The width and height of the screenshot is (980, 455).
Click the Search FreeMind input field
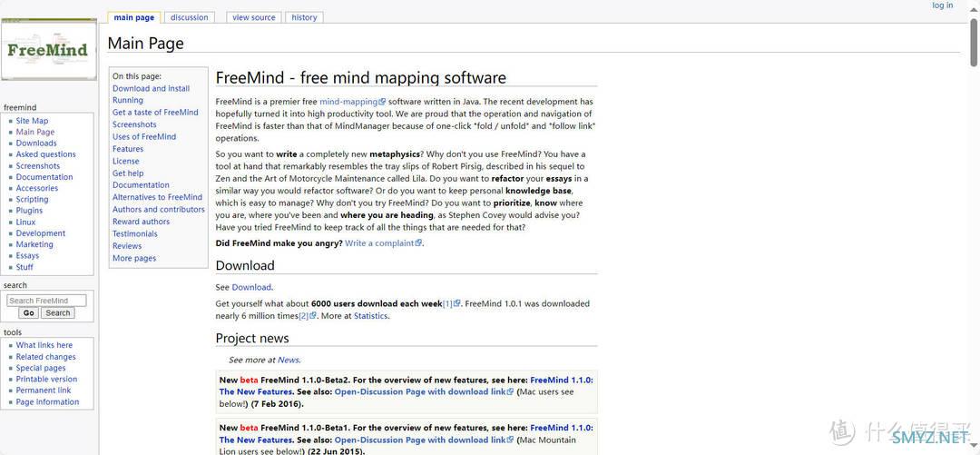46,301
